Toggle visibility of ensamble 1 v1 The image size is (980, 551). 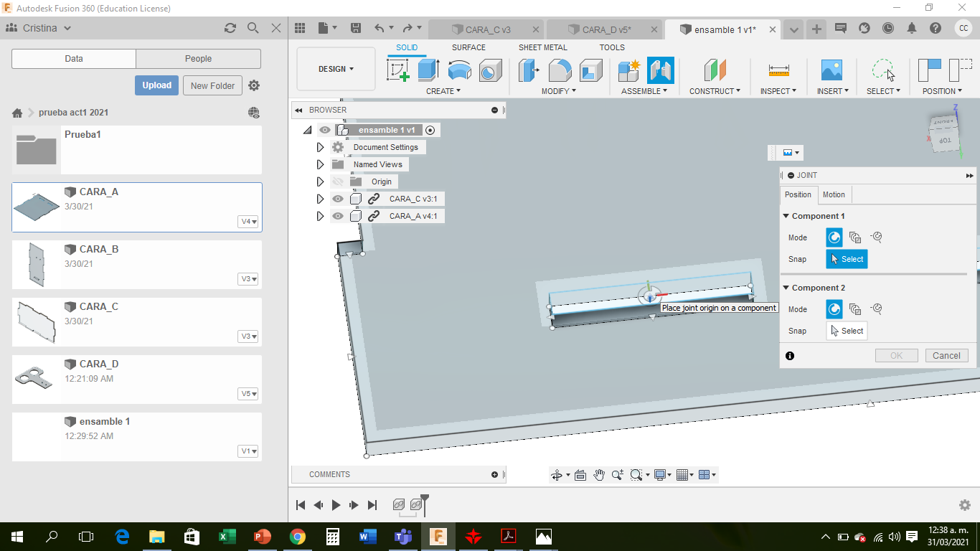click(x=325, y=130)
